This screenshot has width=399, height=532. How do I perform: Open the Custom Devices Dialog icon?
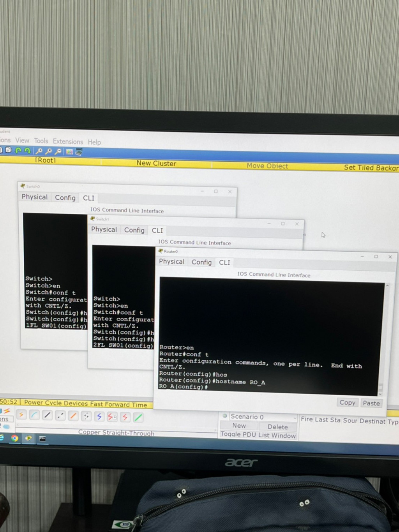[79, 152]
